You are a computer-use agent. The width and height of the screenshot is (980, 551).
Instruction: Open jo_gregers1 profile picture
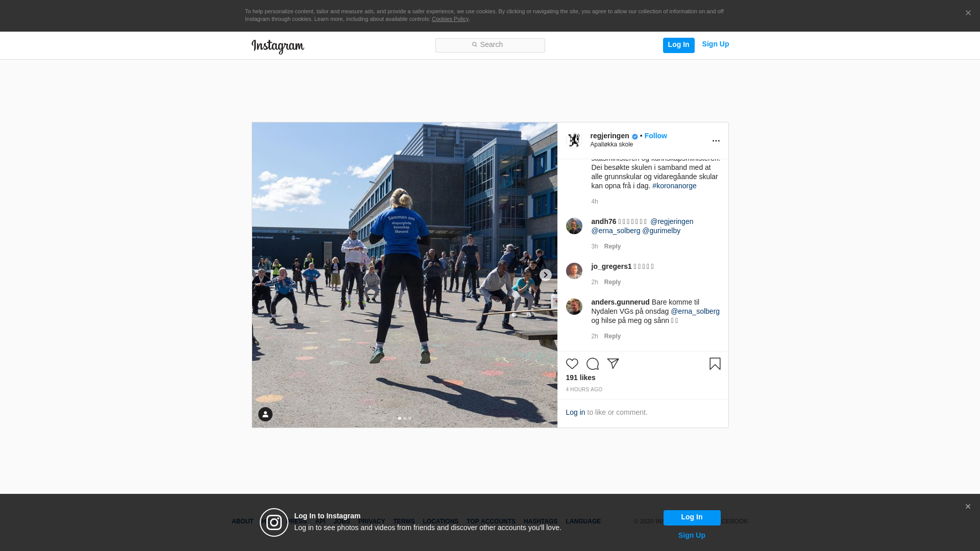pos(574,271)
